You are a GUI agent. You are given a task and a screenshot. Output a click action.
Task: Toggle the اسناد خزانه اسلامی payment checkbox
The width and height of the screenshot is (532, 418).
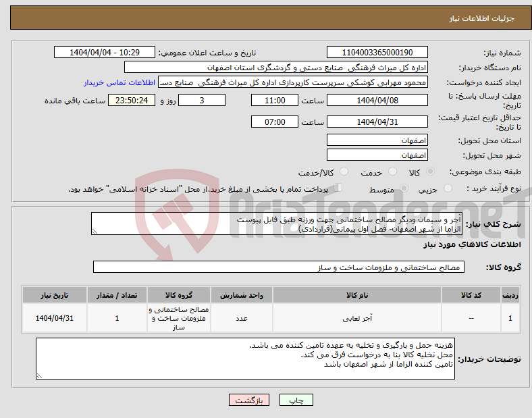[338, 188]
